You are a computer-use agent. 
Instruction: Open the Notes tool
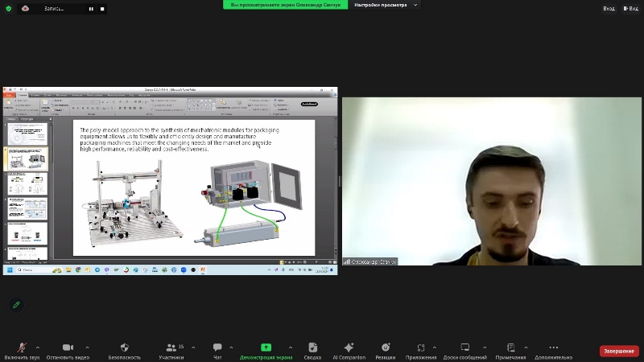pyautogui.click(x=510, y=348)
